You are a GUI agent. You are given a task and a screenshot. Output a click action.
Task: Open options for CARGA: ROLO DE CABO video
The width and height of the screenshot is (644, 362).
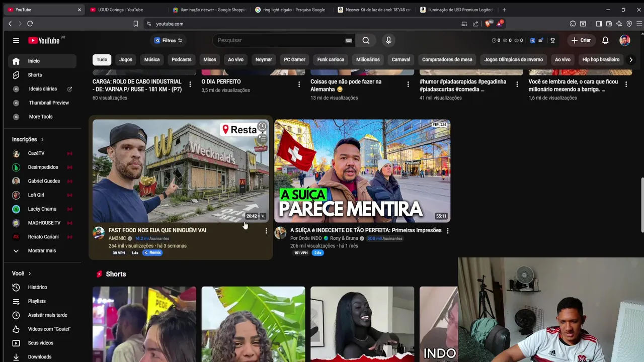[x=190, y=84]
